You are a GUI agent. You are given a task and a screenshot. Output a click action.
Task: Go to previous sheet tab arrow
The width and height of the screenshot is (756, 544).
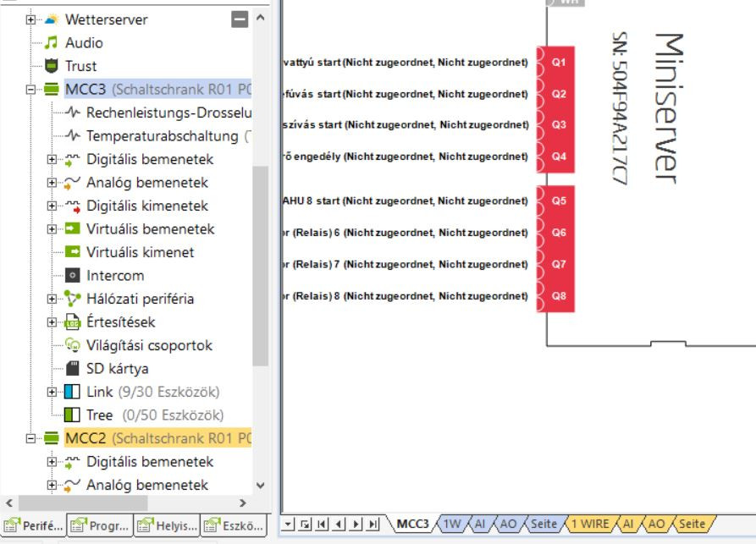click(339, 524)
